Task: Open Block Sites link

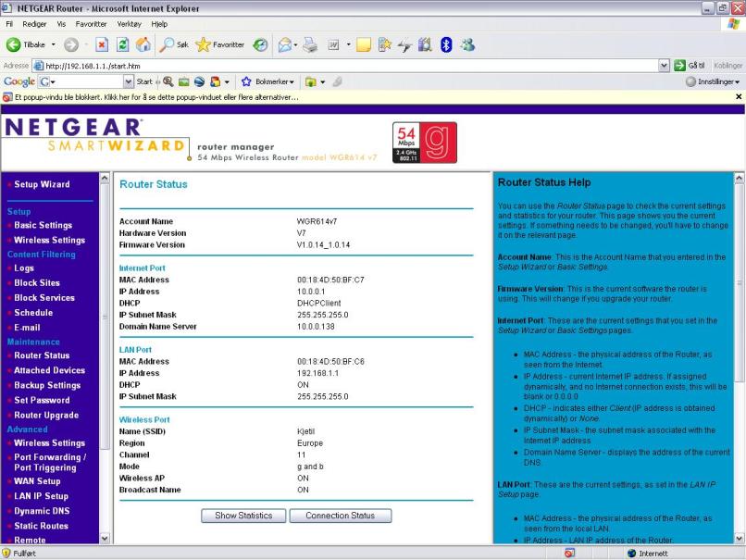Action: click(x=37, y=282)
